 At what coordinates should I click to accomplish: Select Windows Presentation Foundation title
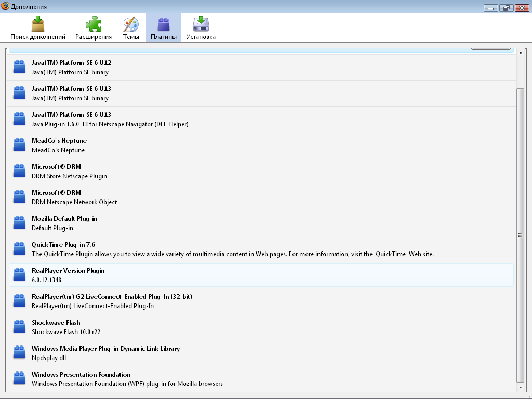(x=81, y=374)
